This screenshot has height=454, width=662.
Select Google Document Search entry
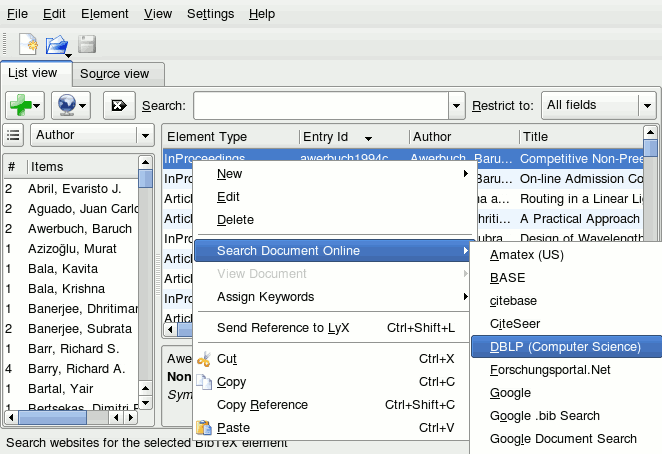point(567,439)
